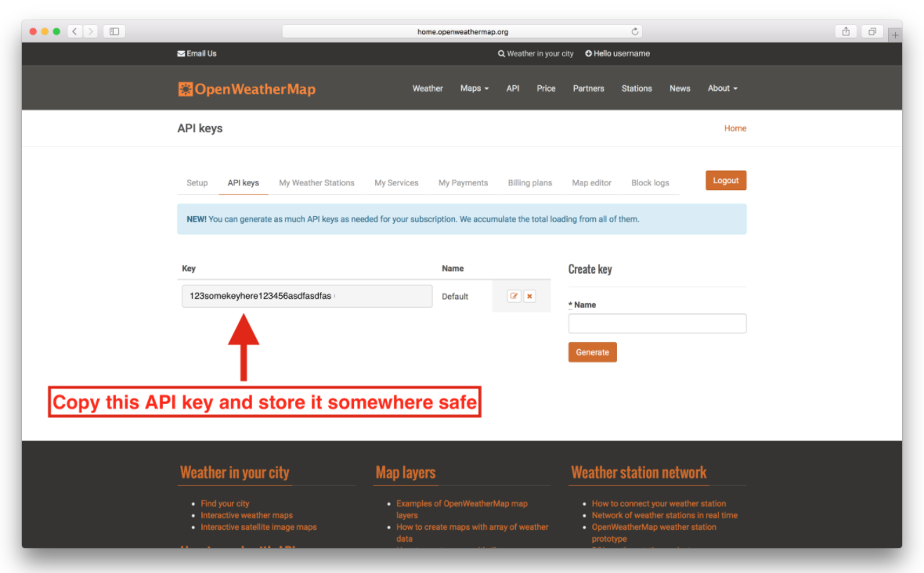Image resolution: width=924 pixels, height=573 pixels.
Task: Click the edit icon for the Default key
Action: (514, 296)
